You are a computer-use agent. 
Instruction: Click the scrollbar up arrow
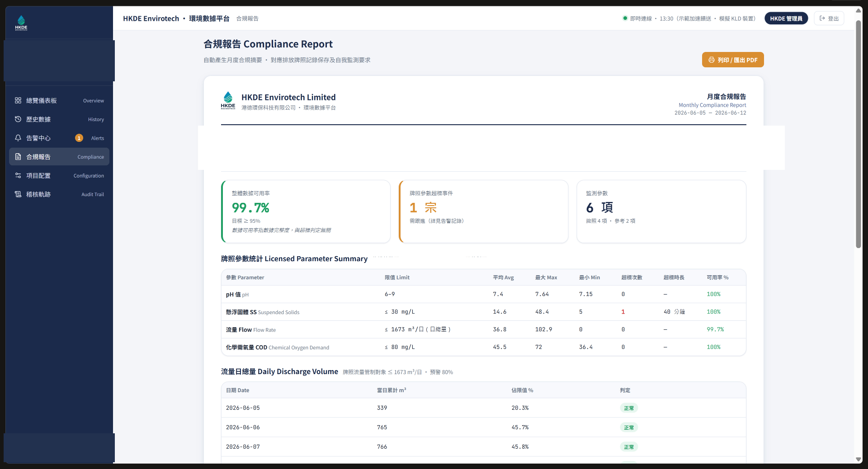tap(858, 10)
